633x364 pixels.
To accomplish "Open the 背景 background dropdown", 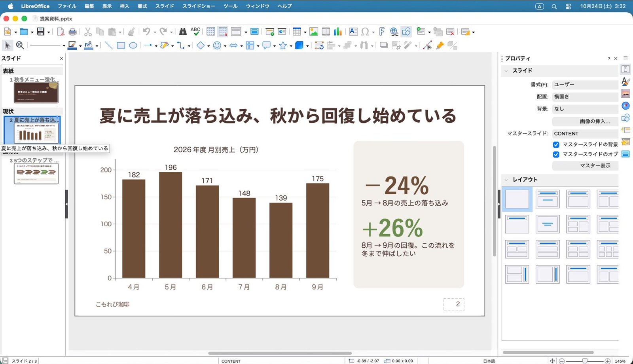I will pos(585,109).
